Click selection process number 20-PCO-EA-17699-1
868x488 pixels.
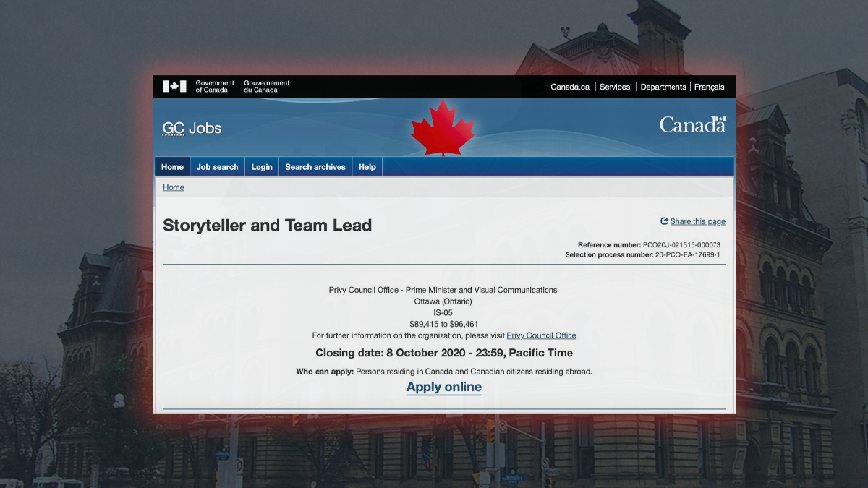[x=688, y=255]
